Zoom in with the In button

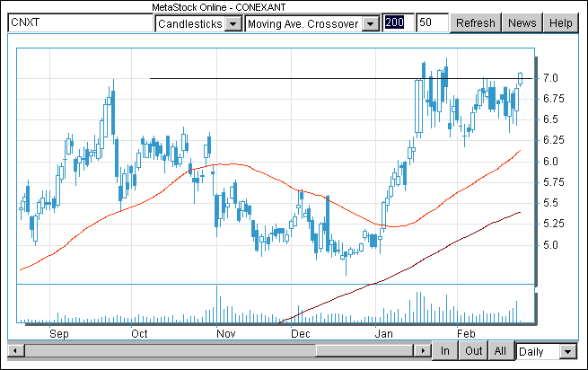coord(444,351)
